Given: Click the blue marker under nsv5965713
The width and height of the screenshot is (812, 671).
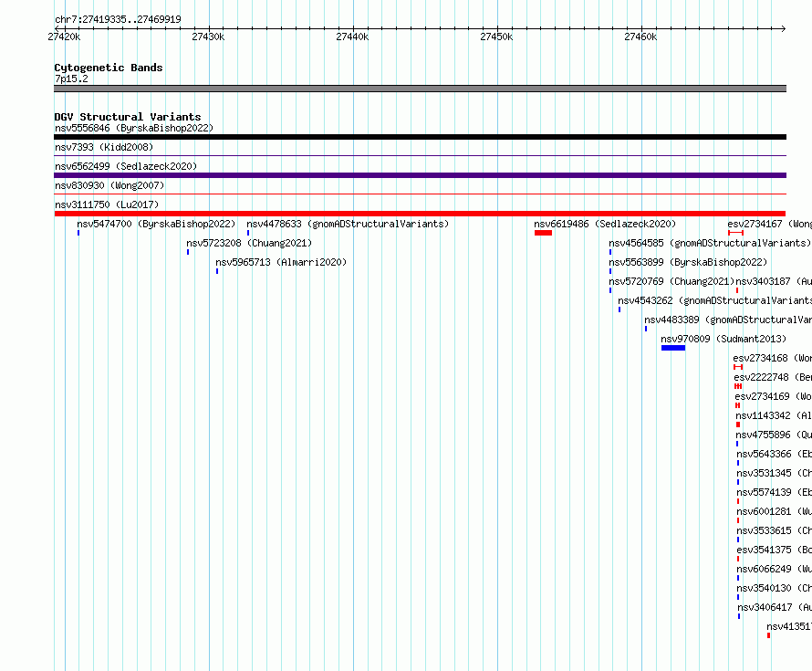Looking at the screenshot, I should 217,271.
